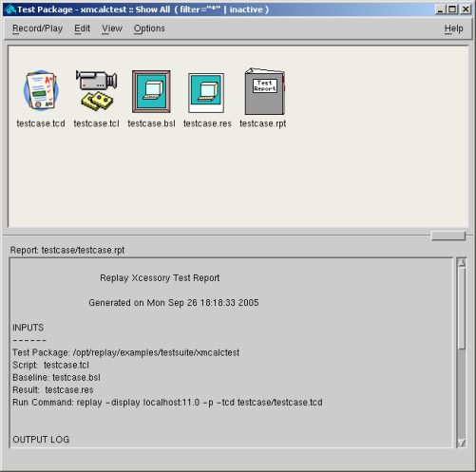Click the report vertical scrollbar thumb

(x=462, y=309)
